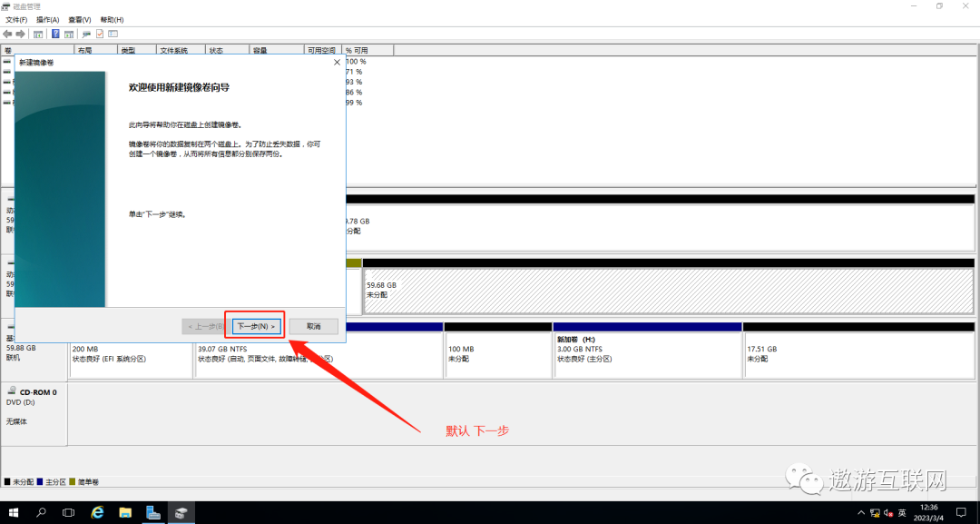Click the 100 % free value in volume list
The width and height of the screenshot is (980, 524).
coord(357,61)
